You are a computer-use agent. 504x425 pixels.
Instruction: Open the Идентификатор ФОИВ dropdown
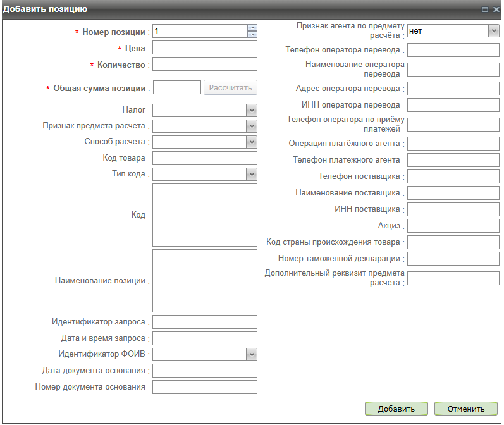pos(252,355)
